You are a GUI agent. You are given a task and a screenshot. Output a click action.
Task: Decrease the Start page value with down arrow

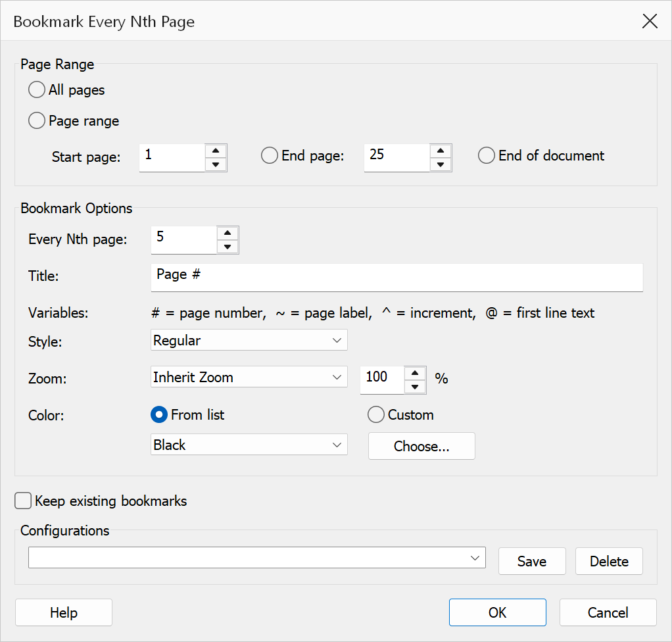[216, 164]
